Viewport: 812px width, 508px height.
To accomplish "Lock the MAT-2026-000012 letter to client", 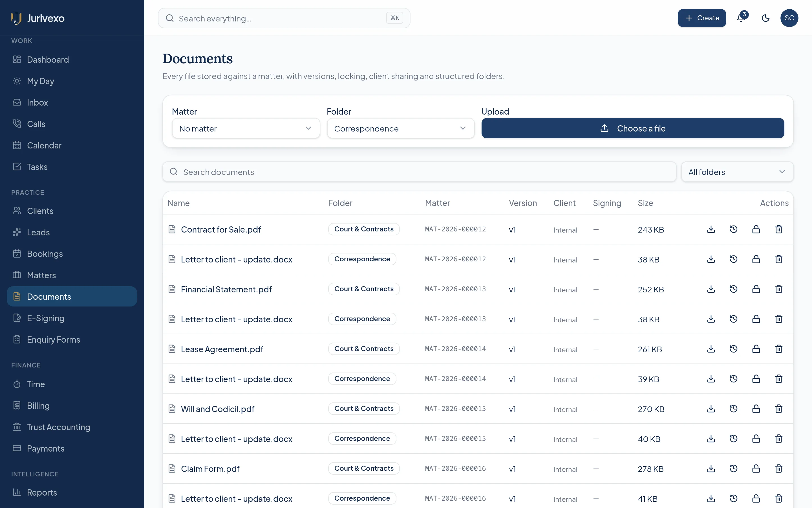I will click(x=756, y=259).
